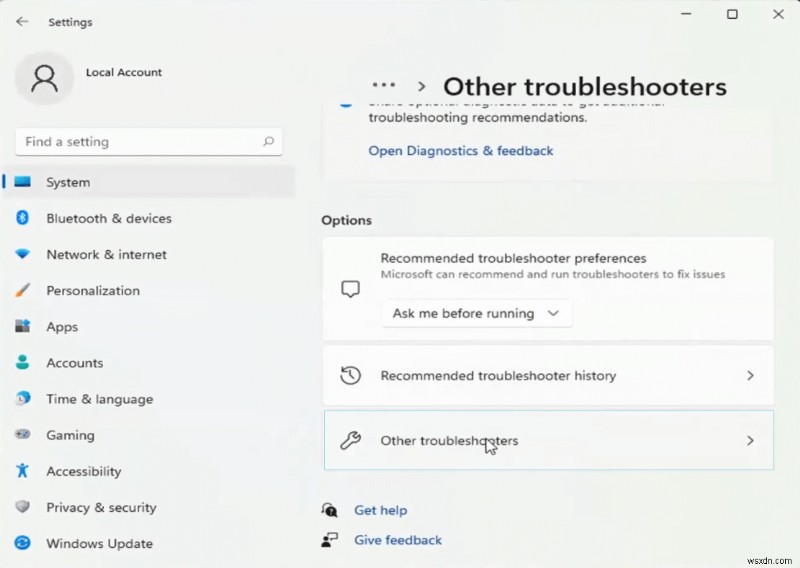The height and width of the screenshot is (568, 800).
Task: Open the Ask me before running dropdown
Action: point(477,313)
